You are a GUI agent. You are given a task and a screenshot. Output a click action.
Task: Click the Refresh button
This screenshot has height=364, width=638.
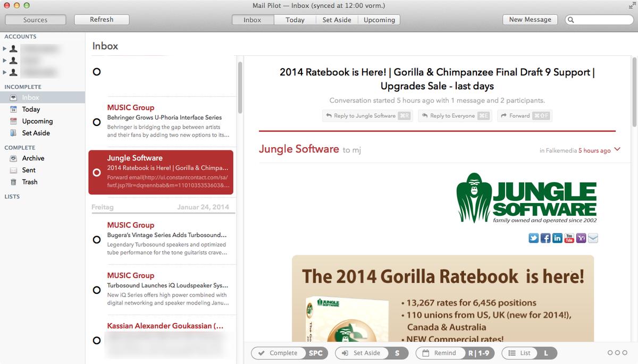coord(102,20)
